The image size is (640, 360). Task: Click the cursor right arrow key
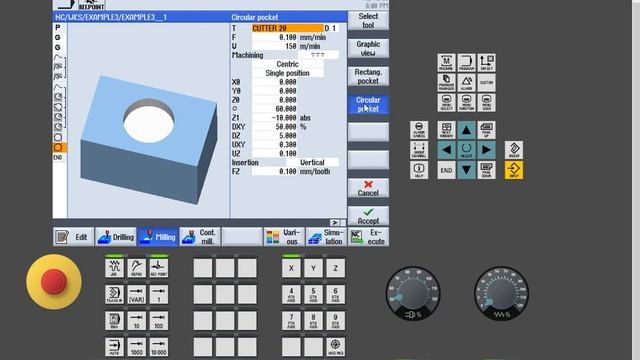click(486, 150)
